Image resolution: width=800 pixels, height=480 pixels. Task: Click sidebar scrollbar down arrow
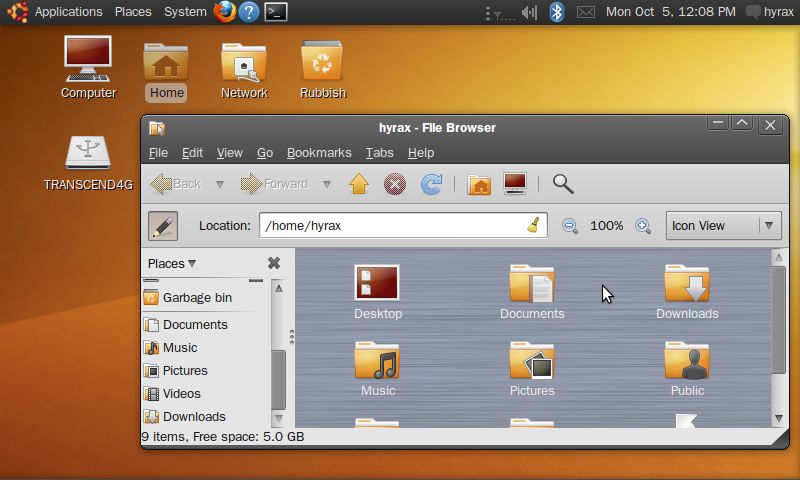279,419
